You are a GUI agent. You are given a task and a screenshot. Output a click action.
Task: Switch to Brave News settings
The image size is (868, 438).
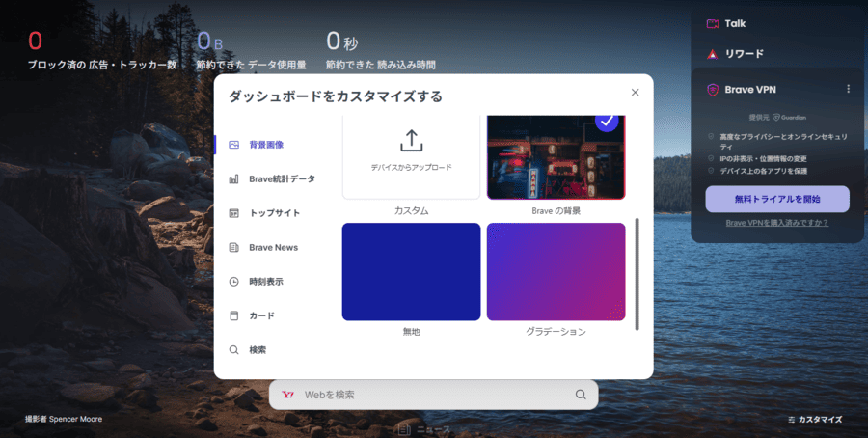[263, 248]
